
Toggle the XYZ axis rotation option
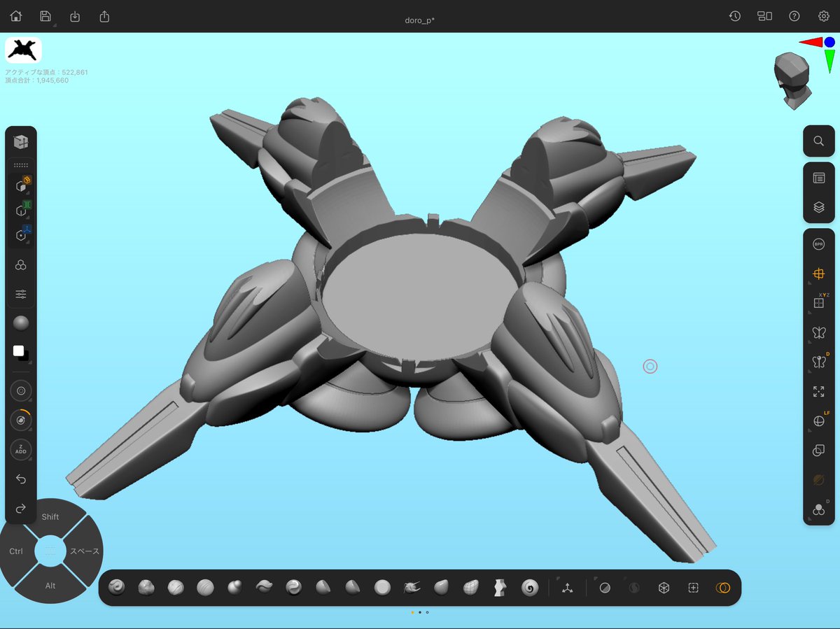818,303
